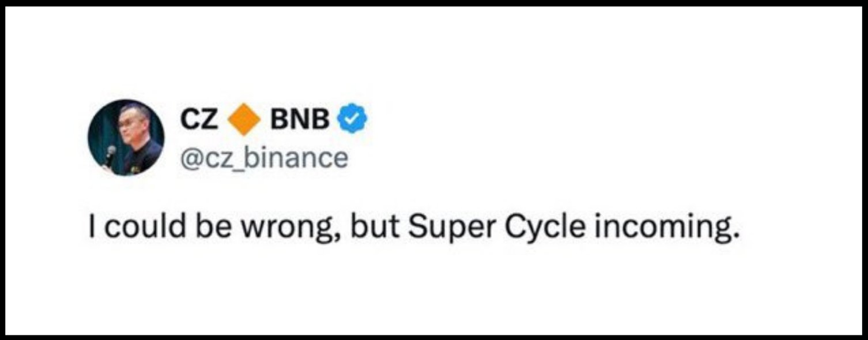868x340 pixels.
Task: Open the CZ profile avatar photo
Action: click(126, 138)
